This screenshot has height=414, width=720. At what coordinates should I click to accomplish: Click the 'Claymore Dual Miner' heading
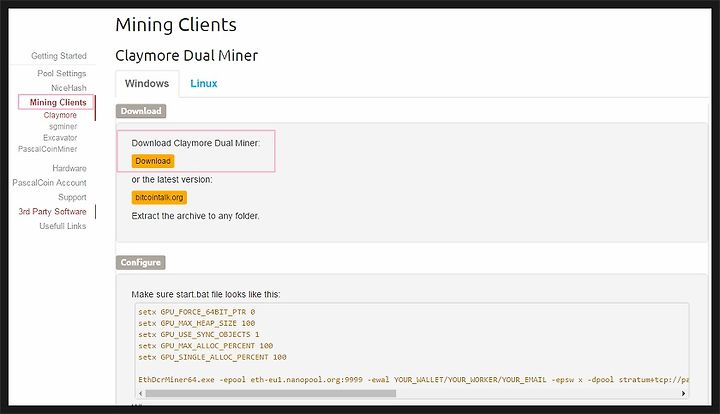coord(186,56)
